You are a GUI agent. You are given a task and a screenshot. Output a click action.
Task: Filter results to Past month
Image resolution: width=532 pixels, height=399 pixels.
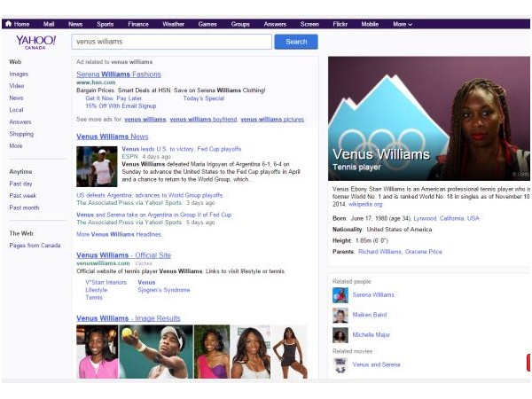(x=24, y=207)
